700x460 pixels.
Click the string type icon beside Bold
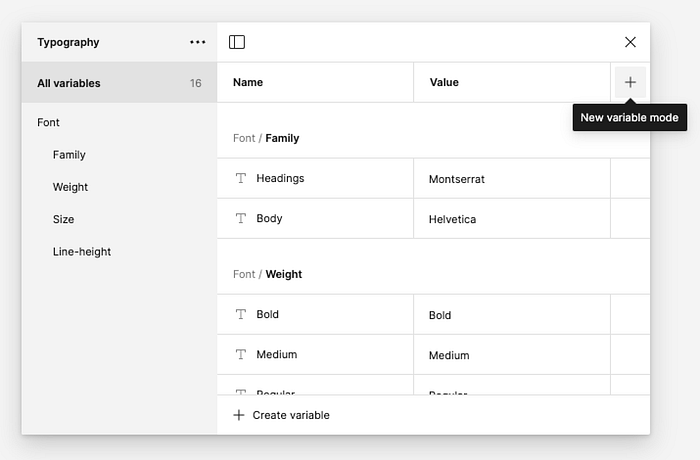pos(240,314)
